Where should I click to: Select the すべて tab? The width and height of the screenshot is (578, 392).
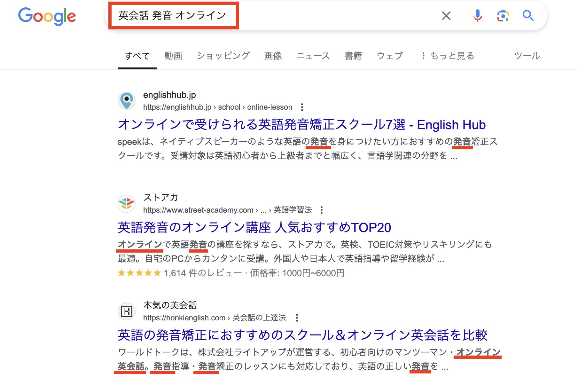(x=137, y=56)
